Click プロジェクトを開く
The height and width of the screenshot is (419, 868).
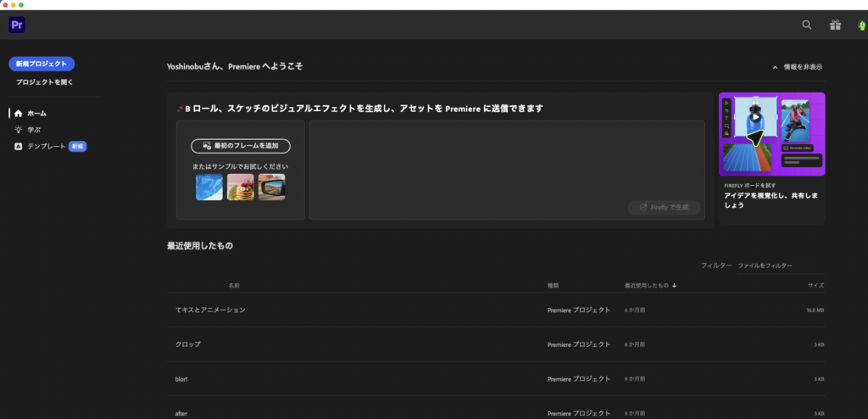coord(44,82)
